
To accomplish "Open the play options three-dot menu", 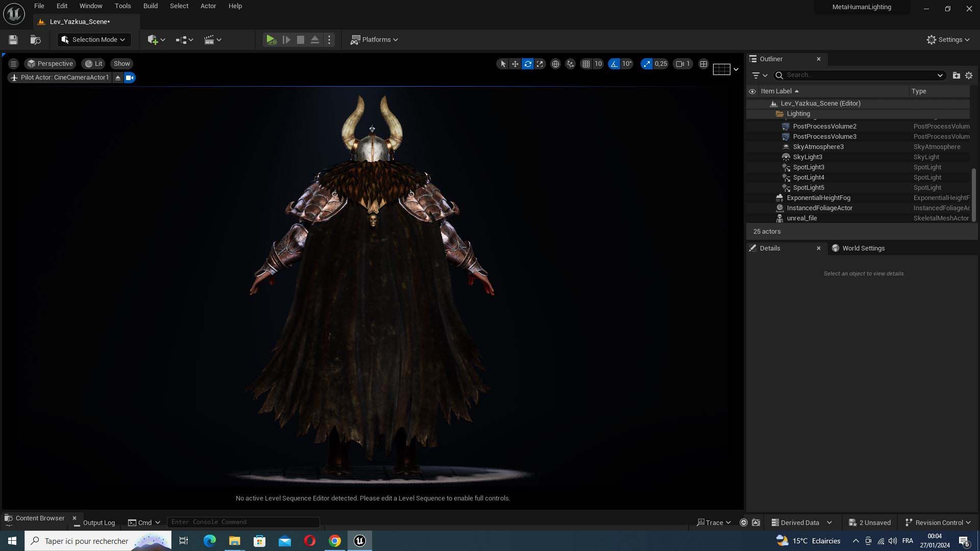I will pyautogui.click(x=329, y=40).
